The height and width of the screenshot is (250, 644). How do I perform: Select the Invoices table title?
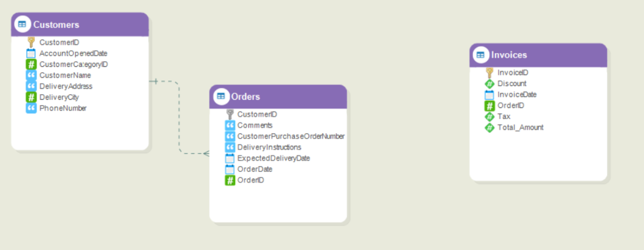(x=509, y=55)
